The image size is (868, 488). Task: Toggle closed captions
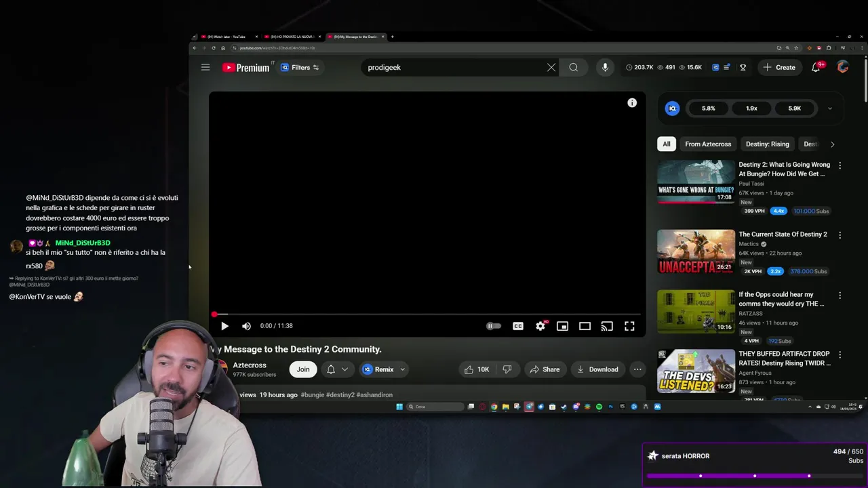click(518, 326)
